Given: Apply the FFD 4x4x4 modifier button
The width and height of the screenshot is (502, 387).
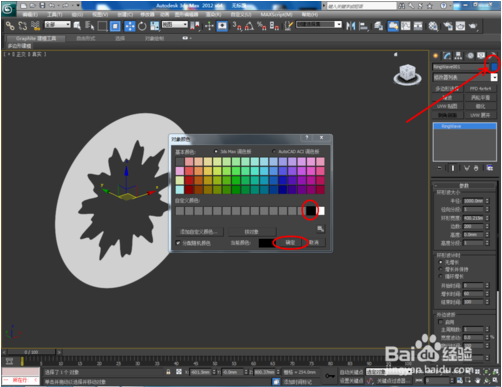Looking at the screenshot, I should coord(480,89).
